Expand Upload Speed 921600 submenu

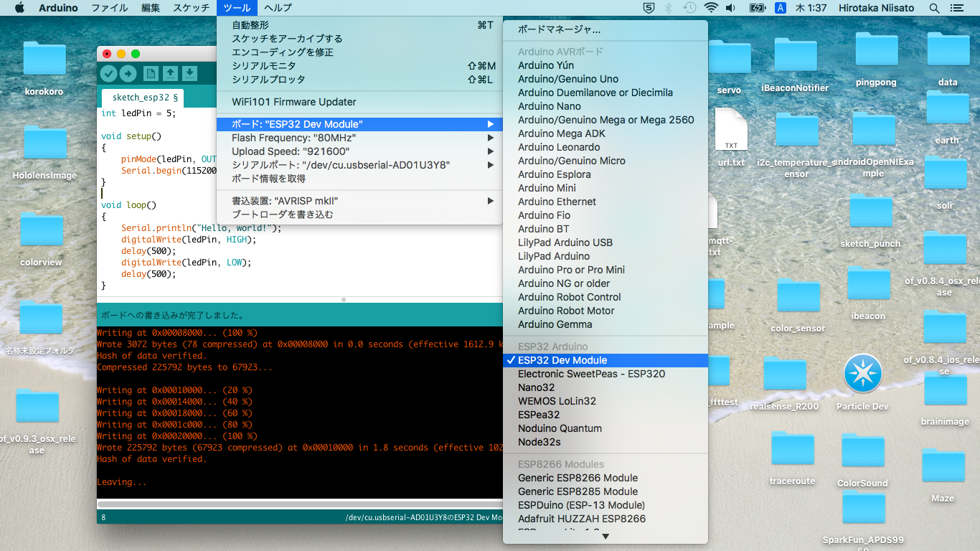coord(359,151)
